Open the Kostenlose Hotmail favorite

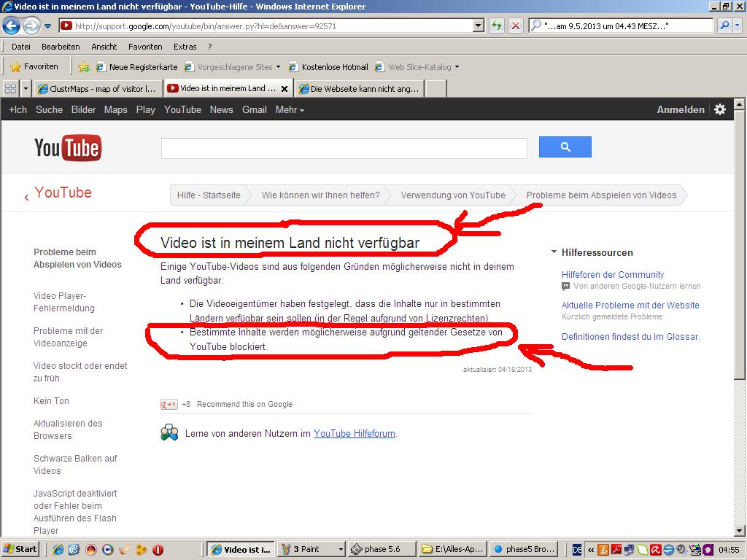328,67
